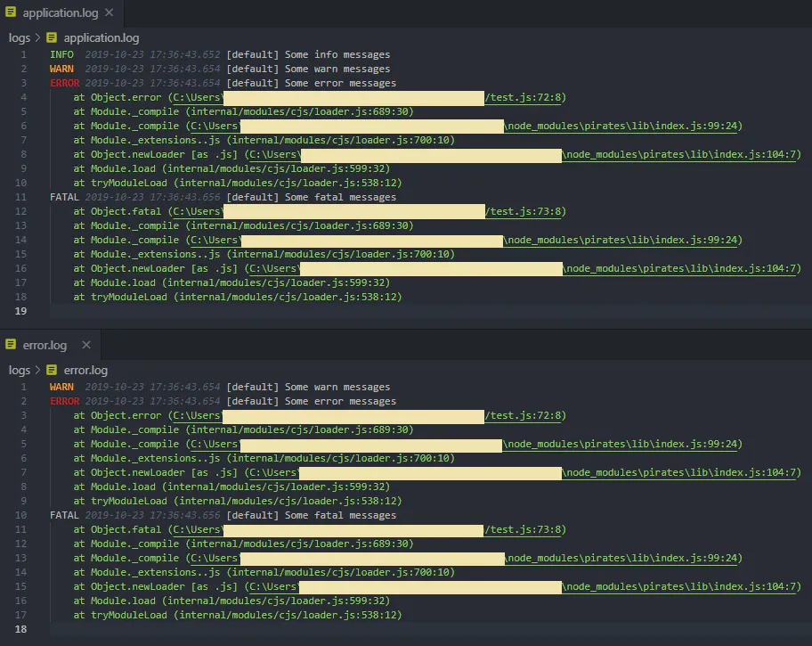Open index.js:104:7 link on error.log line 7
Viewport: 812px width, 646px height.
coord(679,473)
